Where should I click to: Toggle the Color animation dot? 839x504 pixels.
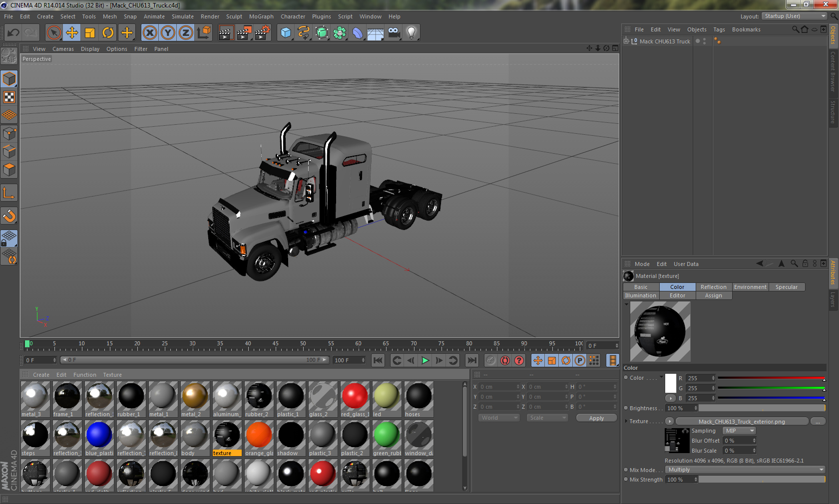(626, 378)
